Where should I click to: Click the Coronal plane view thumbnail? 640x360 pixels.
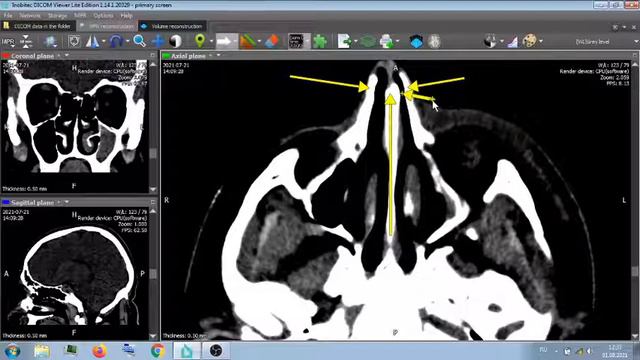point(75,127)
